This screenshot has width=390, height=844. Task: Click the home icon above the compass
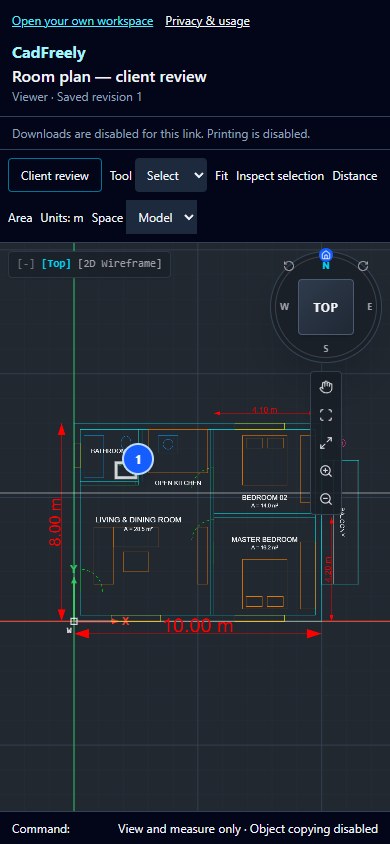325,255
